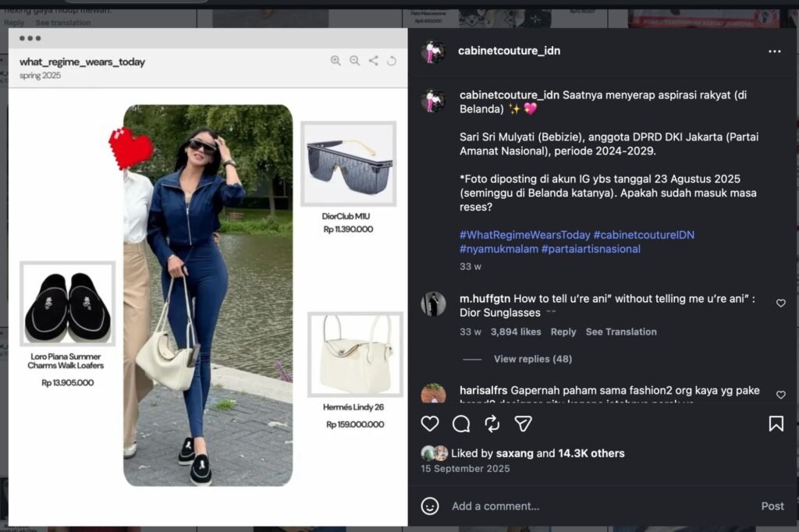
Task: Open m.huffgtn username link
Action: click(x=485, y=299)
